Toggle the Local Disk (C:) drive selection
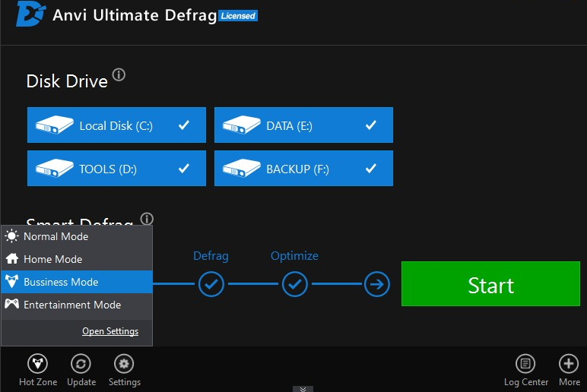This screenshot has height=392, width=587. [x=116, y=125]
